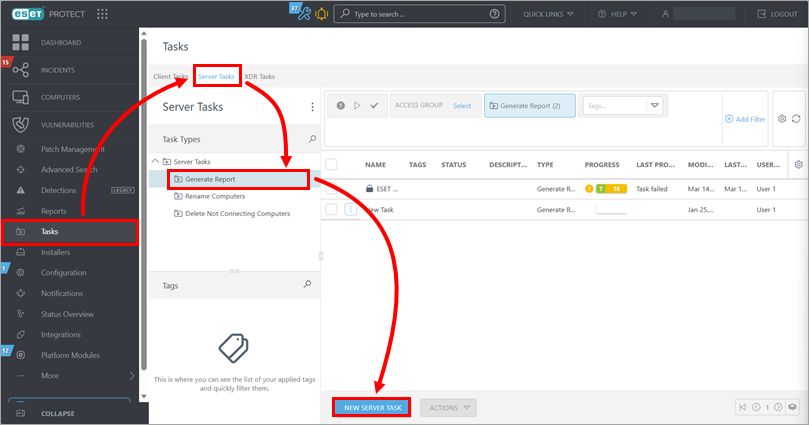Open table column settings gear in the header row
The height and width of the screenshot is (425, 809).
click(797, 164)
